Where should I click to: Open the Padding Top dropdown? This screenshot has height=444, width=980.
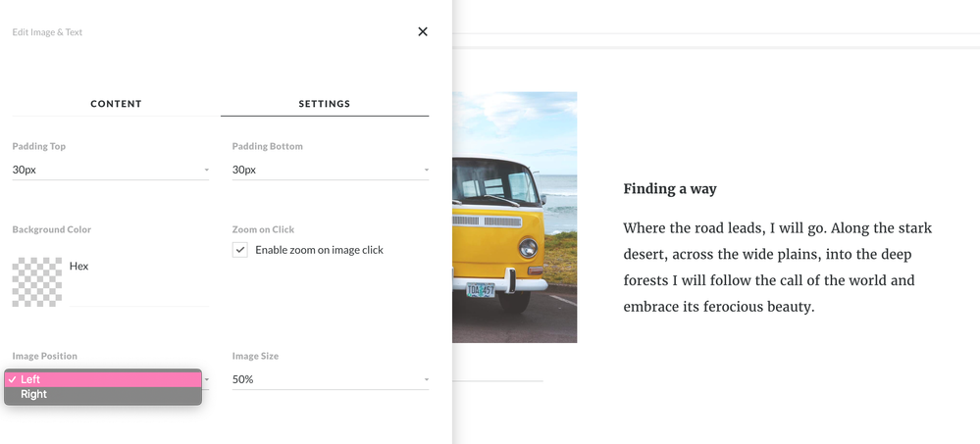[x=110, y=170]
